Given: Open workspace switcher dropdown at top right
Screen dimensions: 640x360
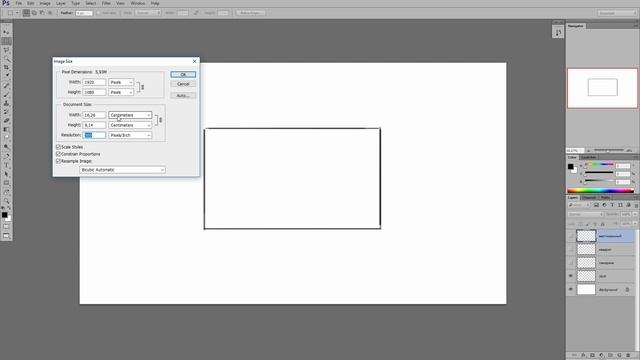Looking at the screenshot, I should point(617,13).
